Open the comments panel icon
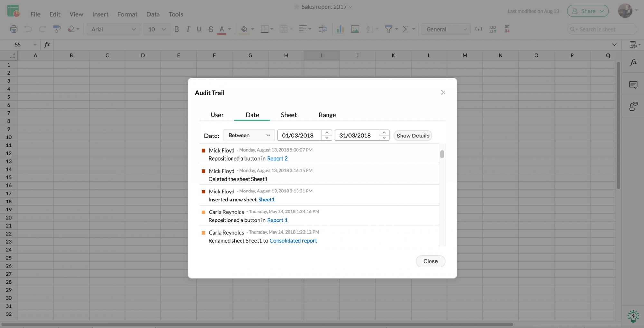Viewport: 644px width, 328px height. (633, 85)
